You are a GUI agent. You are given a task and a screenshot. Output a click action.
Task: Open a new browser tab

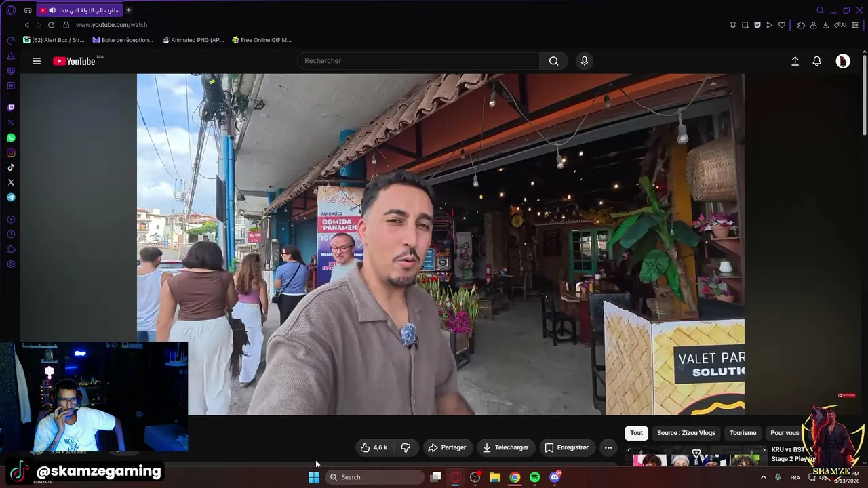pos(128,10)
